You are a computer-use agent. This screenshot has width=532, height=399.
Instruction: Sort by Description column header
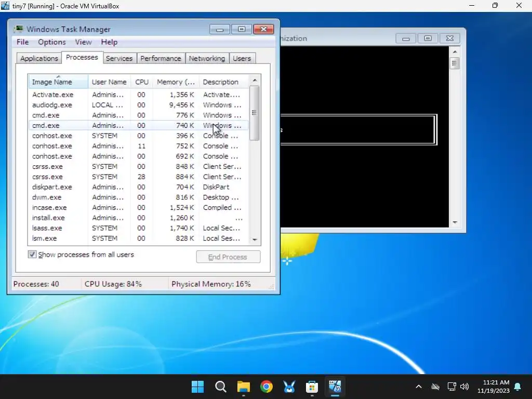[224, 82]
